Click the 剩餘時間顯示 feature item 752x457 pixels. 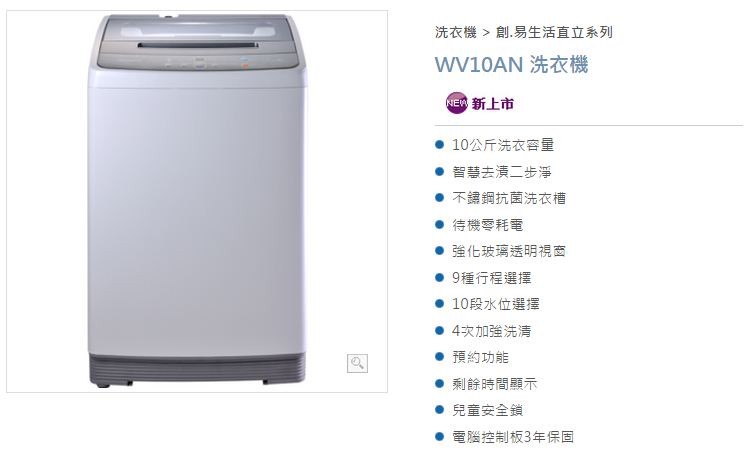(494, 384)
